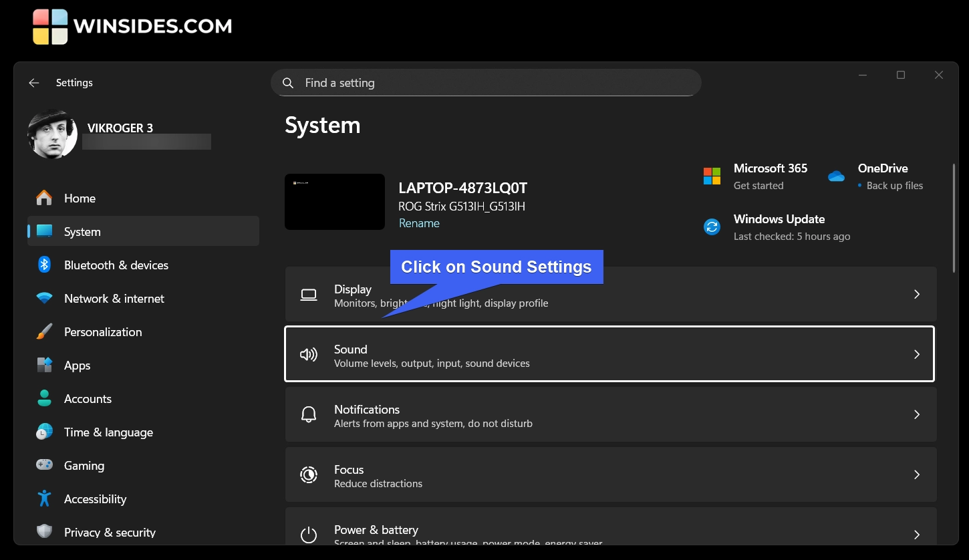
Task: Click the Personalization paintbrush icon
Action: point(44,332)
